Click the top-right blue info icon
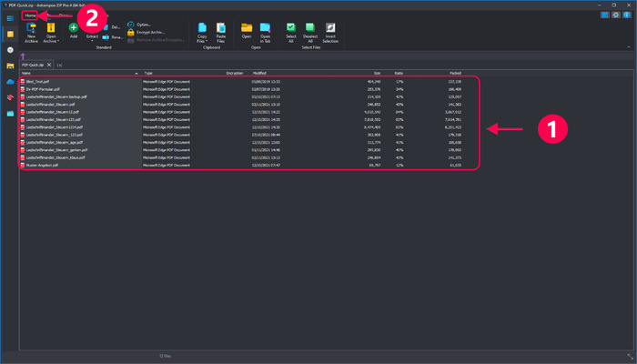This screenshot has height=364, width=637. (627, 15)
